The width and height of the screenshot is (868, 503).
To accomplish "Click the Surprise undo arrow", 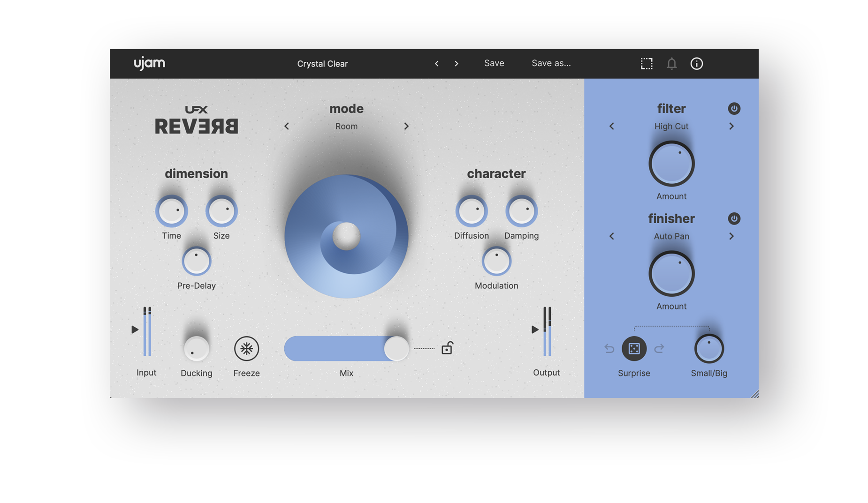I will tap(609, 349).
